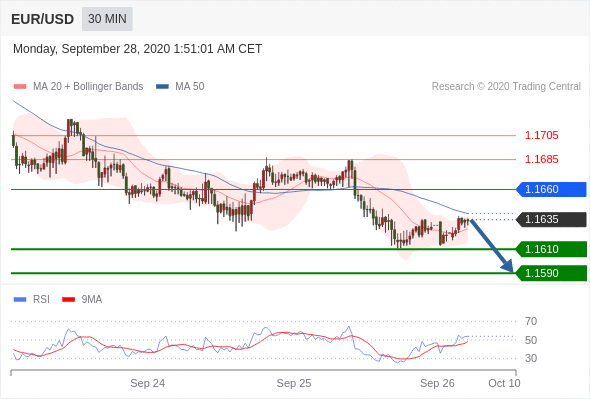The image size is (590, 400).
Task: Click the red 1.1685 resistance label
Action: click(x=541, y=160)
